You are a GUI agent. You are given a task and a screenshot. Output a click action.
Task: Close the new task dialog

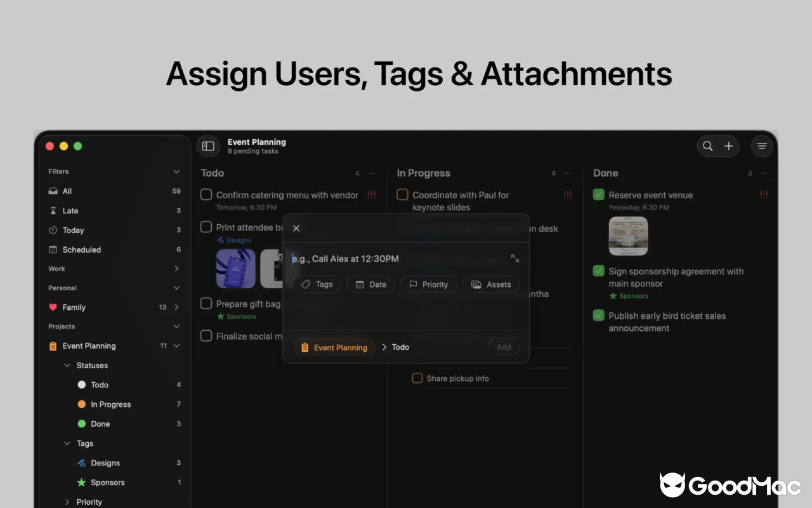[x=296, y=228]
